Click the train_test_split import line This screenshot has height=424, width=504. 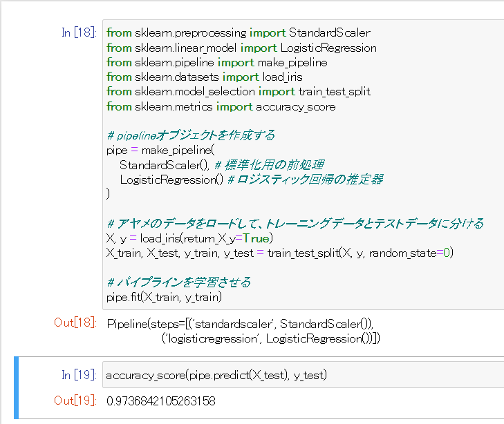239,91
